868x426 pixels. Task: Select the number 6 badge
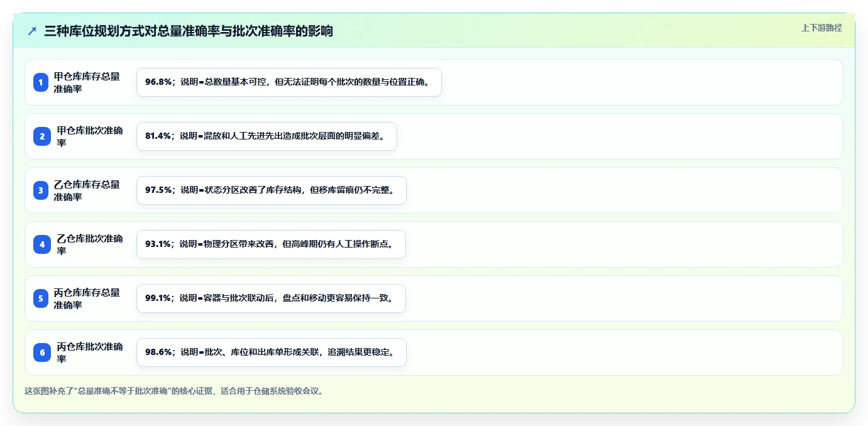pyautogui.click(x=42, y=352)
